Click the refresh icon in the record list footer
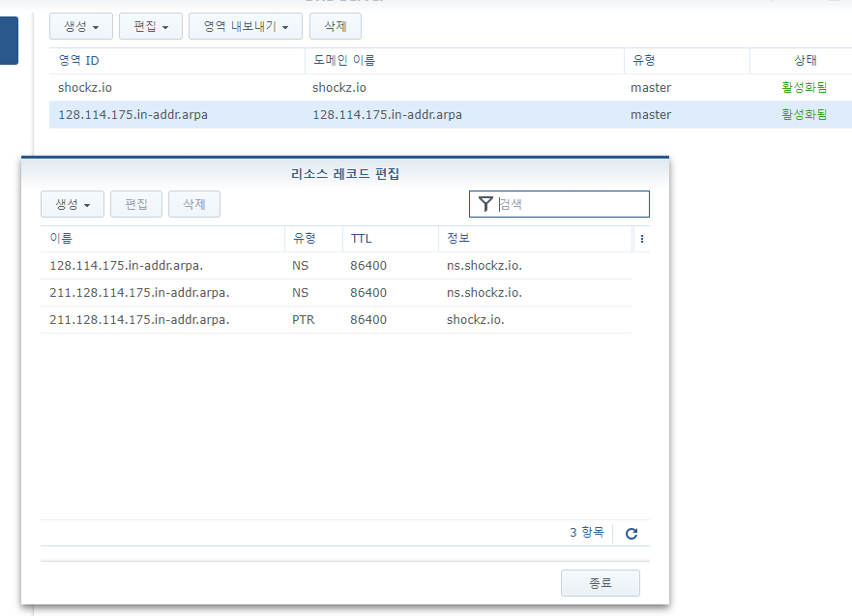 [x=632, y=533]
